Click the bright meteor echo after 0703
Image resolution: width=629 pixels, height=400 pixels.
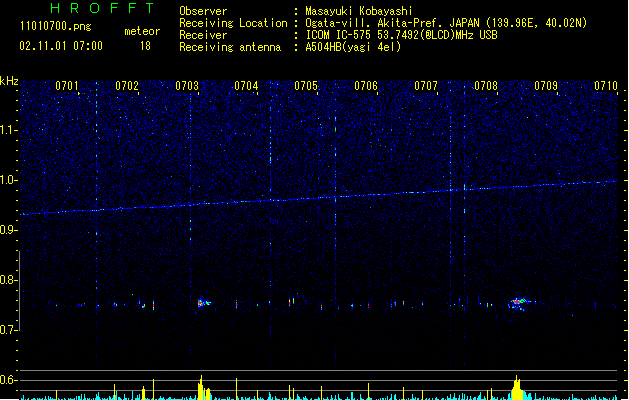[x=203, y=303]
